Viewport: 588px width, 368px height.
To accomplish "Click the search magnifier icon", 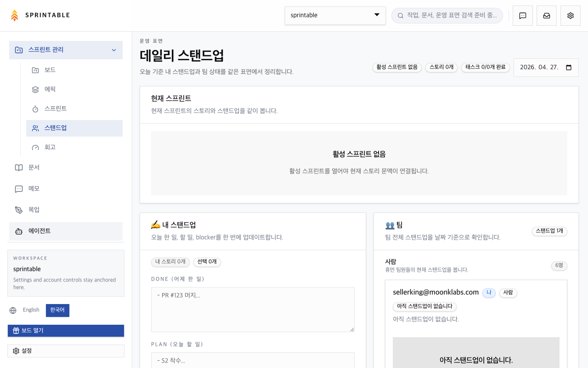I will pyautogui.click(x=401, y=16).
